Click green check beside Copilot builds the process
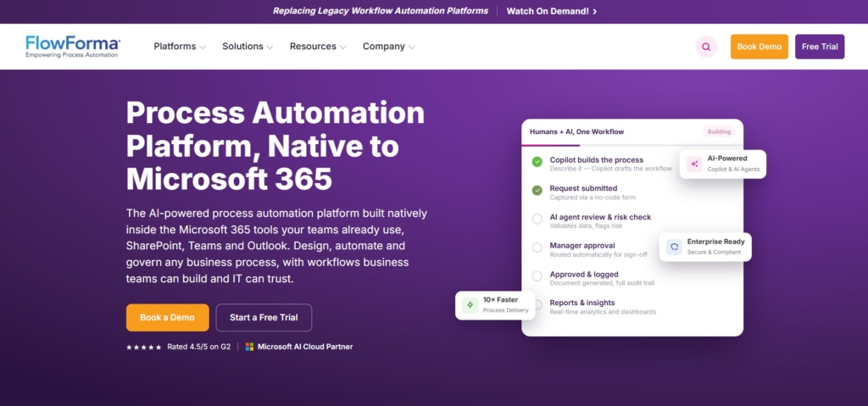 coord(537,162)
